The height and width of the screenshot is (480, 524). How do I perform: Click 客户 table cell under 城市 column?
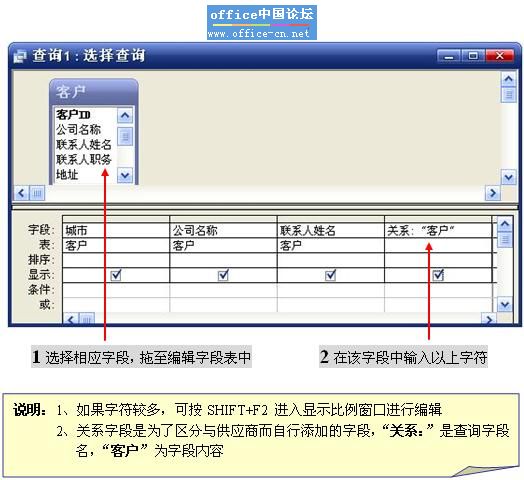coord(116,246)
